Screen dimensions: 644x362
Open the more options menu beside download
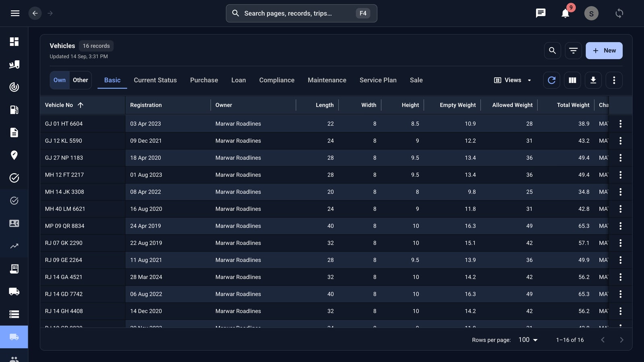click(x=614, y=80)
